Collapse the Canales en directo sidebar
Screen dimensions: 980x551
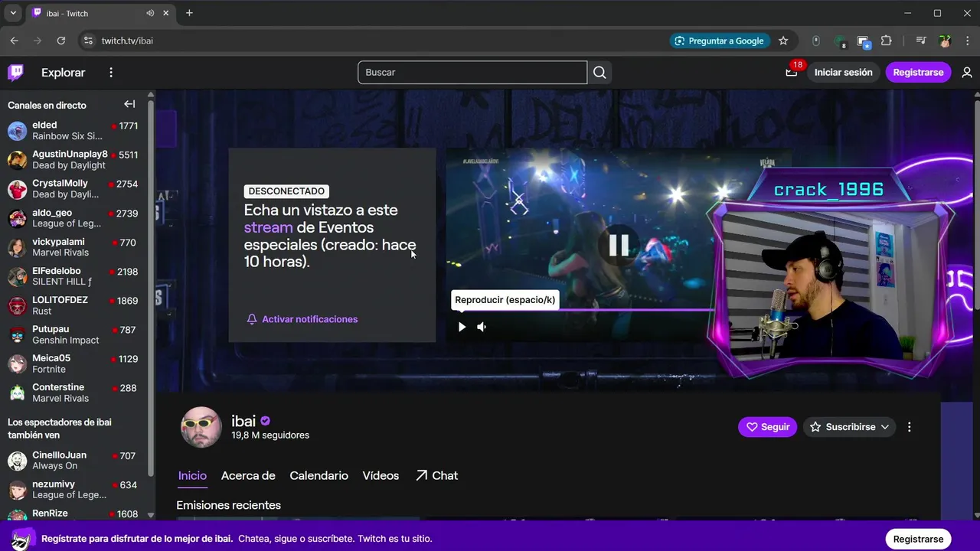click(129, 105)
